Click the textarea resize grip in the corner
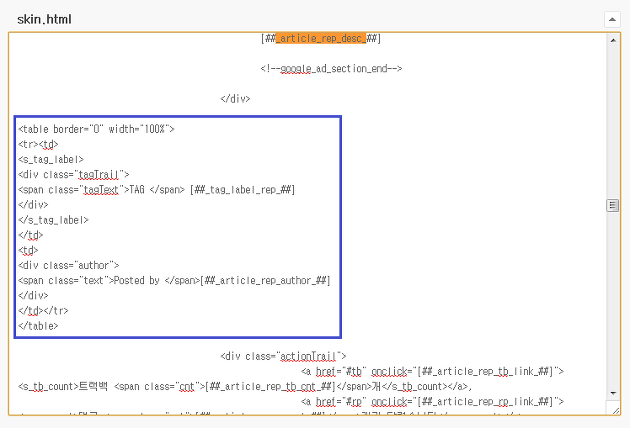Screen dimensions: 630x428 click(616, 410)
